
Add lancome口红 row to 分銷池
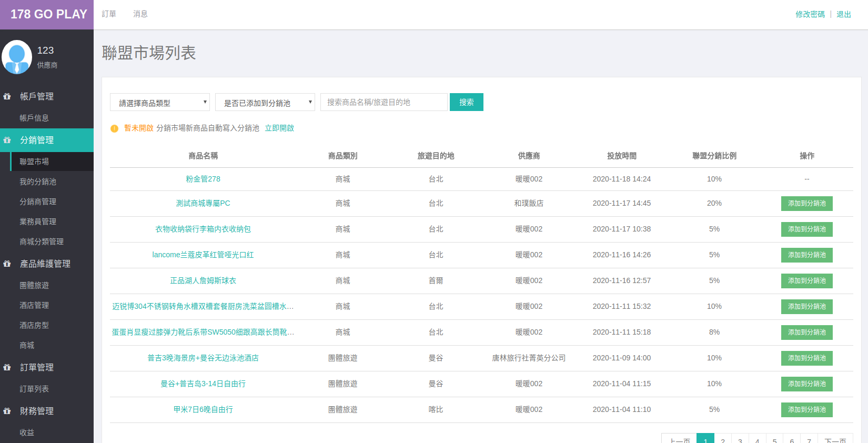click(x=807, y=255)
